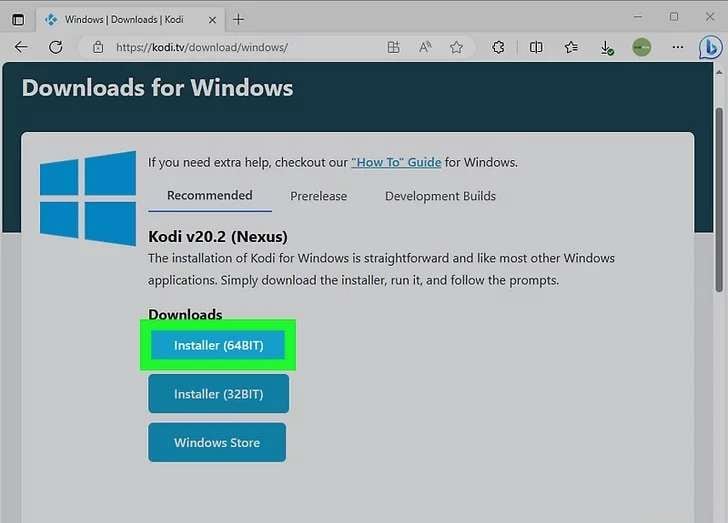This screenshot has height=523, width=728.
Task: Refresh the Kodi download page
Action: [x=56, y=47]
